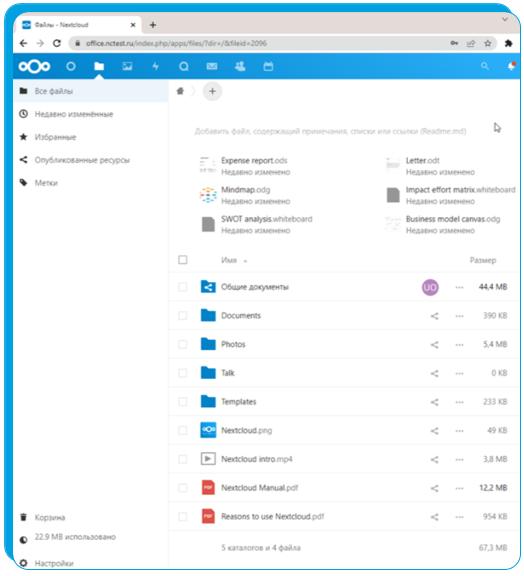Screen dimensions: 524x576
Task: Click the browser back arrow
Action: point(24,43)
